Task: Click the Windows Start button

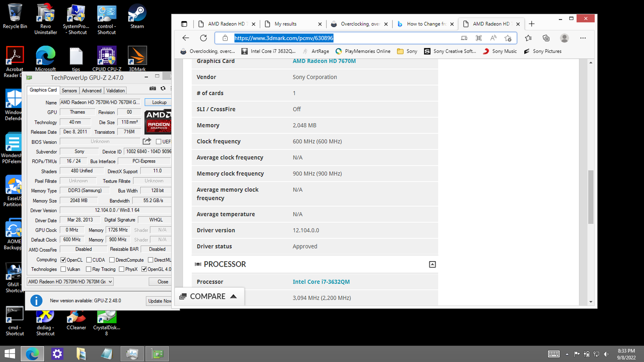Action: pos(10,354)
